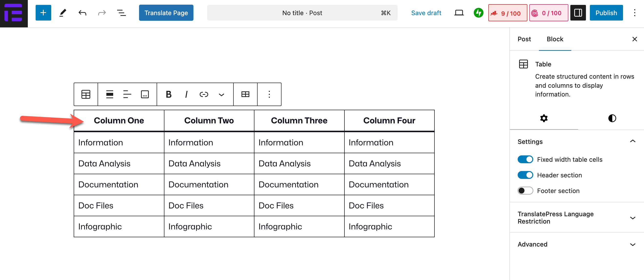644x280 pixels.
Task: Click the site logo in the top-left corner
Action: point(14,13)
